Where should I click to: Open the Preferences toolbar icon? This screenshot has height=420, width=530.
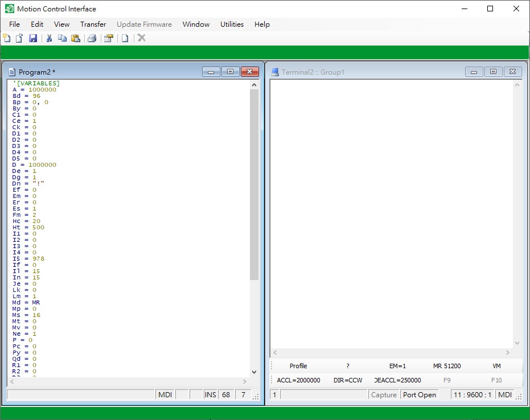click(x=108, y=38)
